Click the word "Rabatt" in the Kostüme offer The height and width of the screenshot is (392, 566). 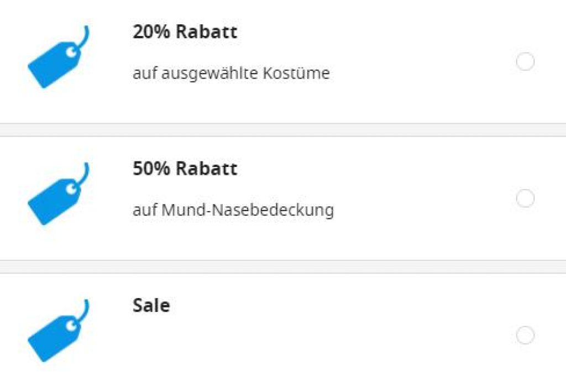(x=206, y=32)
